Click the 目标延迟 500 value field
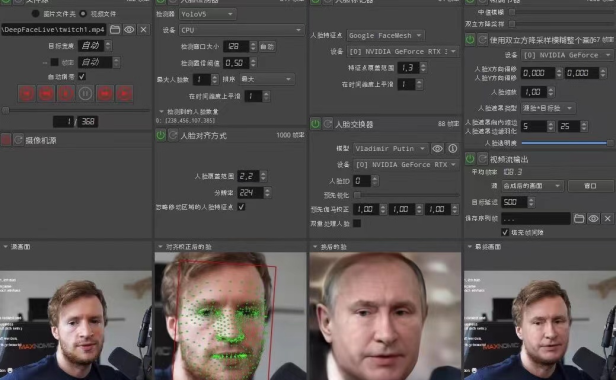This screenshot has height=380, width=616. 514,202
